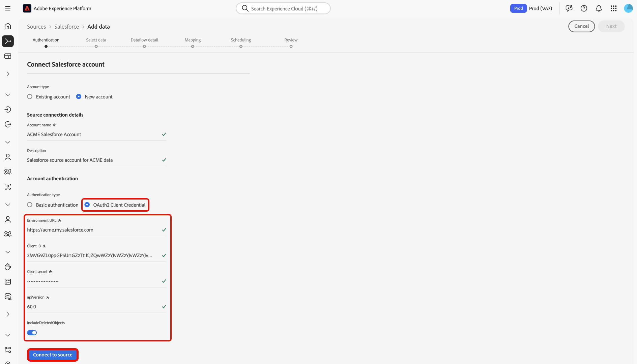Click the checklist sidebar icon
This screenshot has width=637, height=364.
coord(8,282)
